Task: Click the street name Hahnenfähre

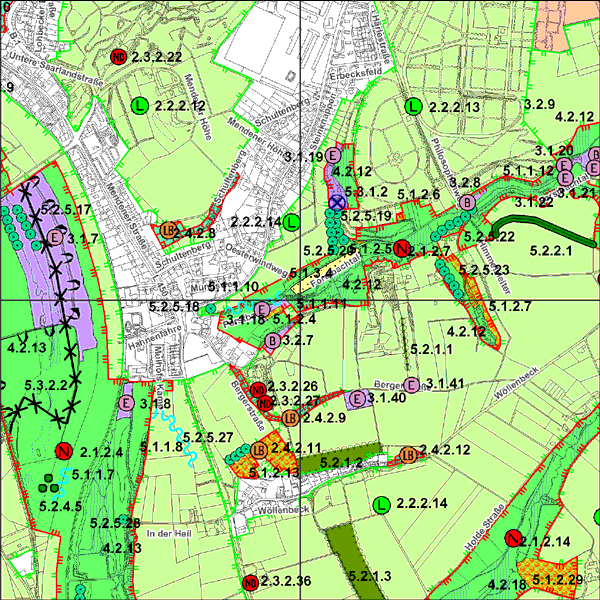Action: click(x=155, y=337)
